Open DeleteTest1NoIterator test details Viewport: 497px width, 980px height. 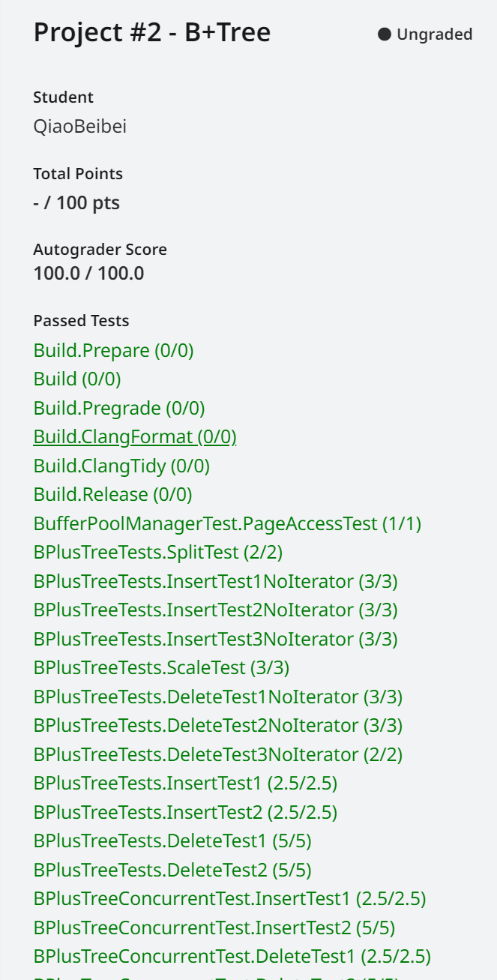(218, 697)
